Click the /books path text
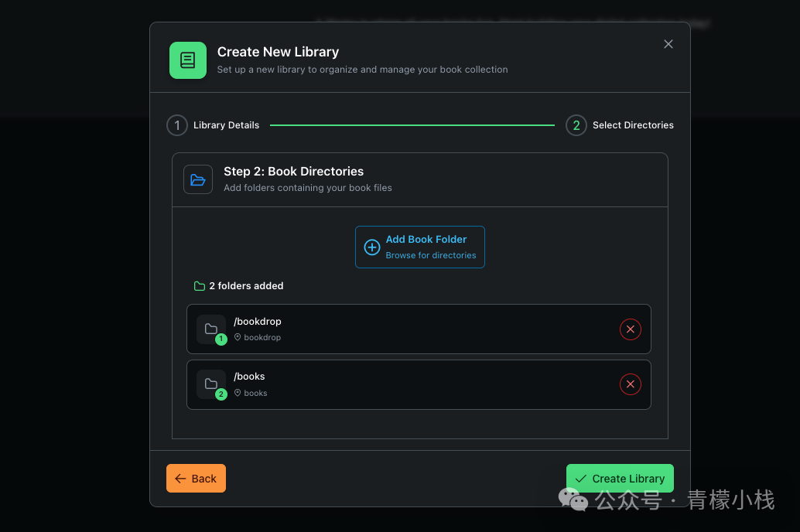Viewport: 800px width, 532px height. (x=249, y=377)
